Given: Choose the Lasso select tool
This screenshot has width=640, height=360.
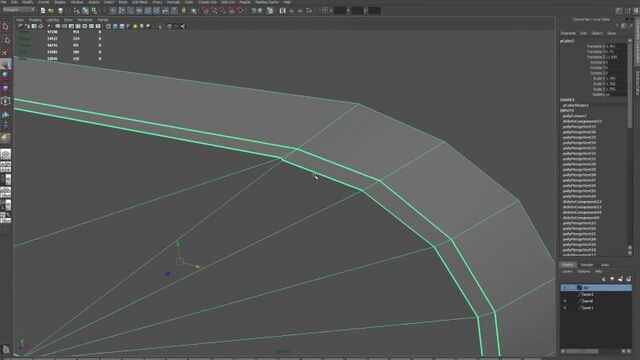Looking at the screenshot, I should pos(6,40).
